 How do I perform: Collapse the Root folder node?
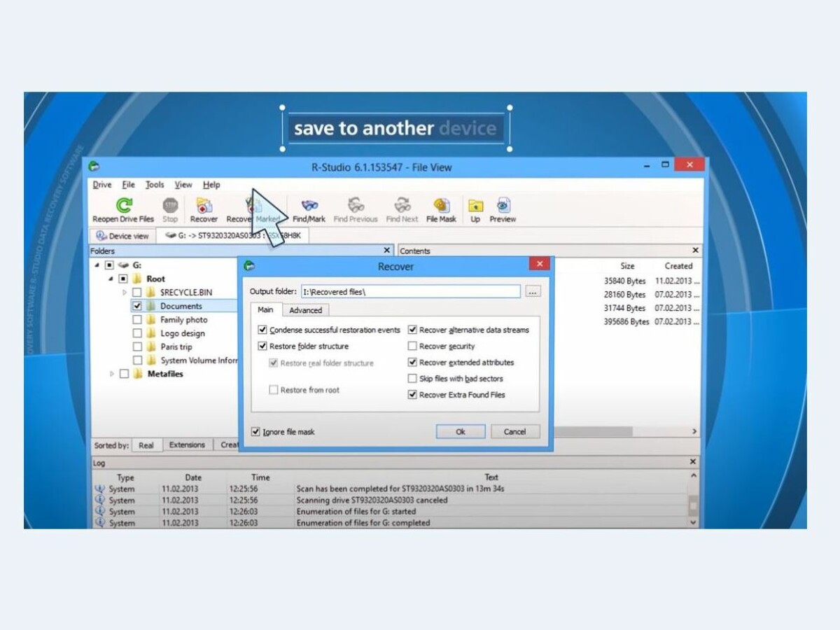click(111, 279)
